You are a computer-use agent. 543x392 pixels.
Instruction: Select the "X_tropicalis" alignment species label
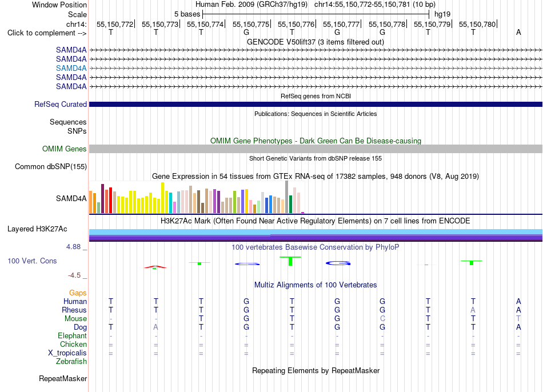[67, 353]
